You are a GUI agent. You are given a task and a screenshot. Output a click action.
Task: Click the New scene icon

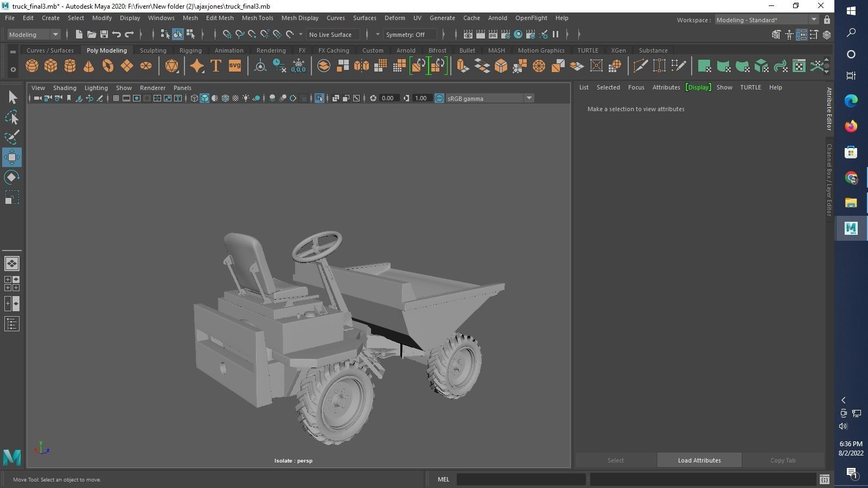coord(79,35)
